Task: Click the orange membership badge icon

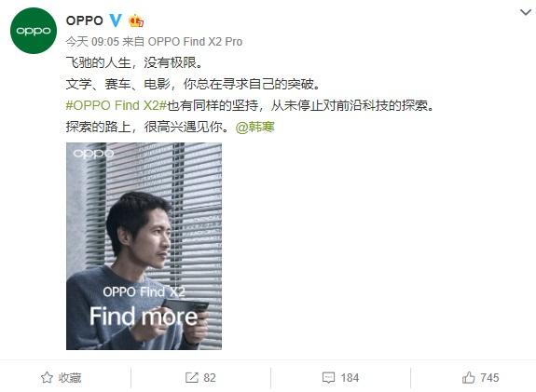Action: 136,20
